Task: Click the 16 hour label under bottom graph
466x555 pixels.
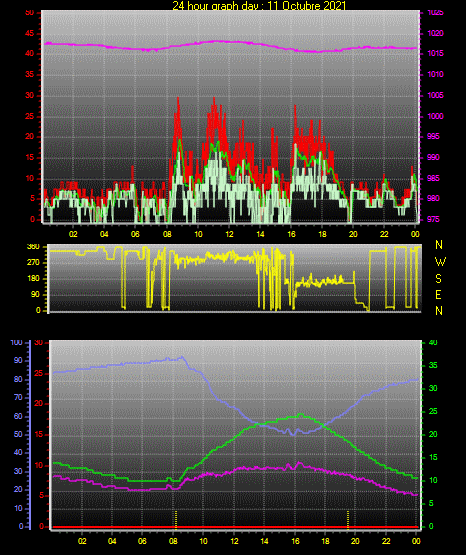Action: pos(295,541)
